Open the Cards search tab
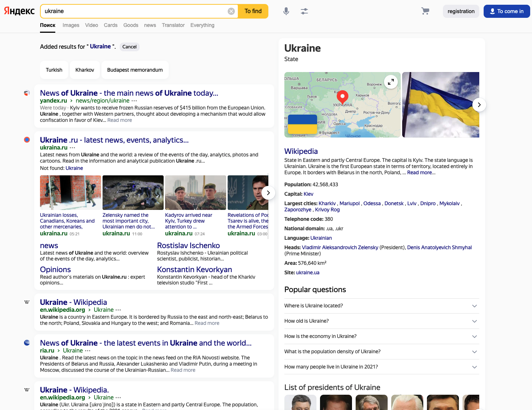Viewport: 532px width, 410px height. click(x=111, y=25)
